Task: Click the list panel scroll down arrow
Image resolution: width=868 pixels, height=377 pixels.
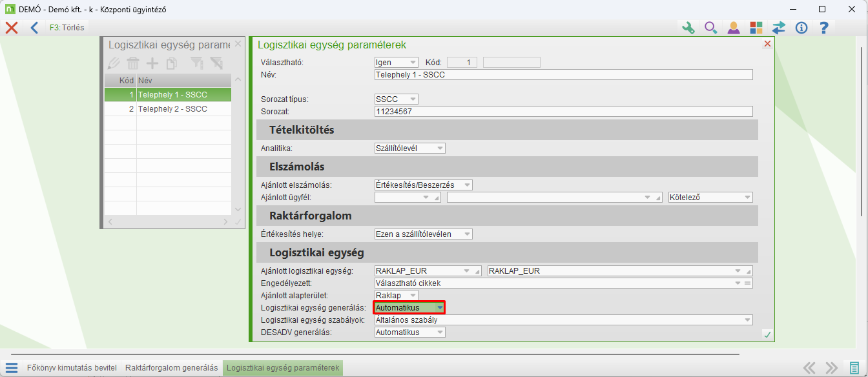Action: pos(238,209)
